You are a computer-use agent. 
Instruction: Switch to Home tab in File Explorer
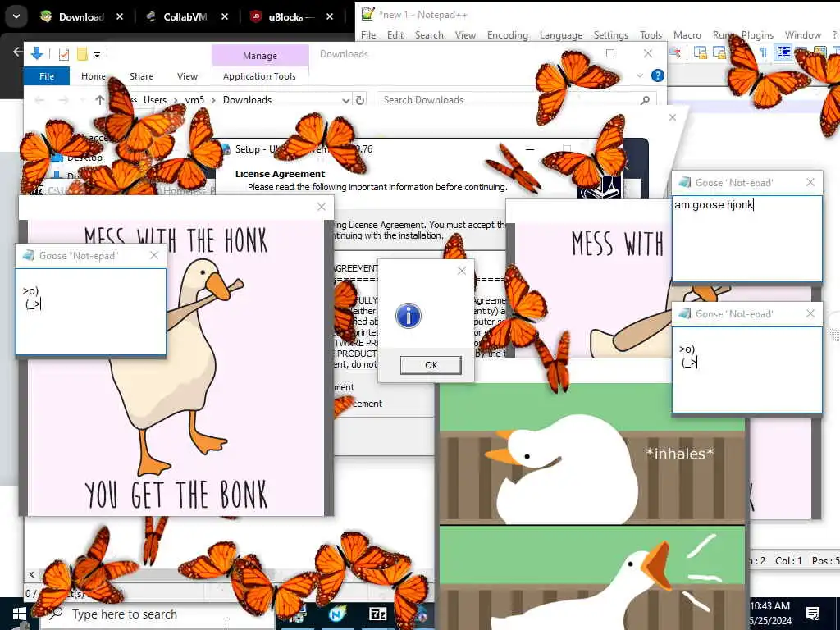pyautogui.click(x=94, y=76)
